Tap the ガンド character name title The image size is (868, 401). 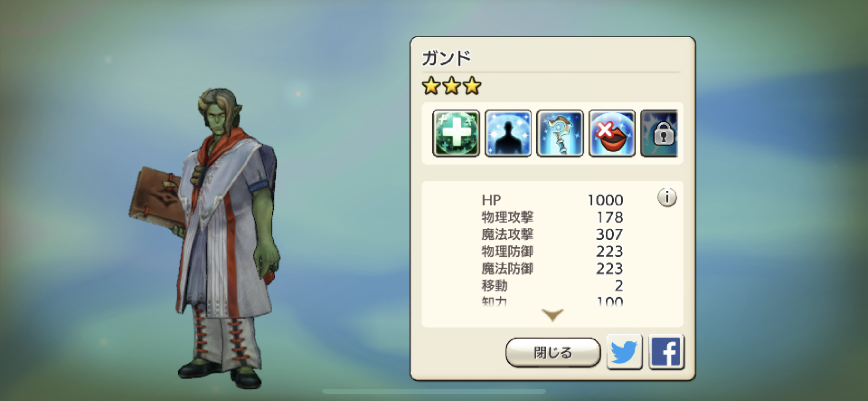pyautogui.click(x=446, y=58)
